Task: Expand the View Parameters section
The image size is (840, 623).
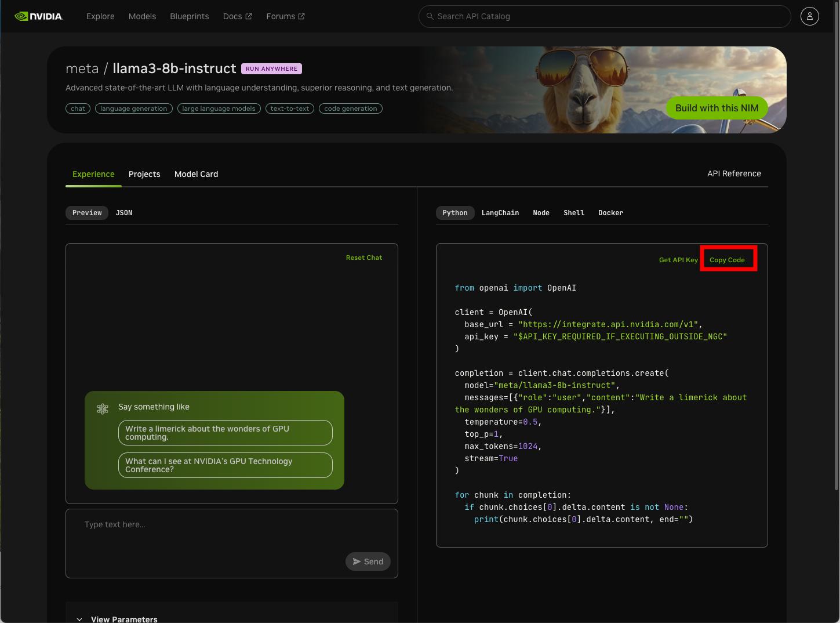Action: [x=79, y=619]
